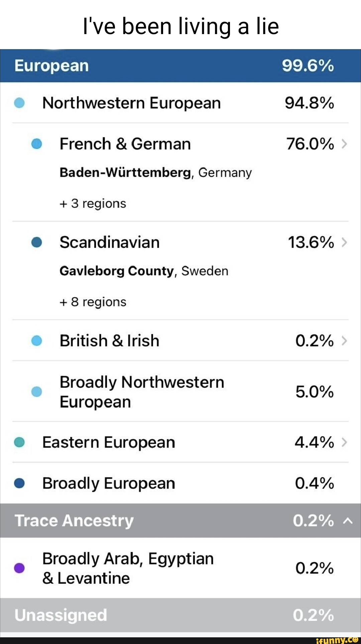Select the European header row
361x644 pixels.
(x=180, y=66)
